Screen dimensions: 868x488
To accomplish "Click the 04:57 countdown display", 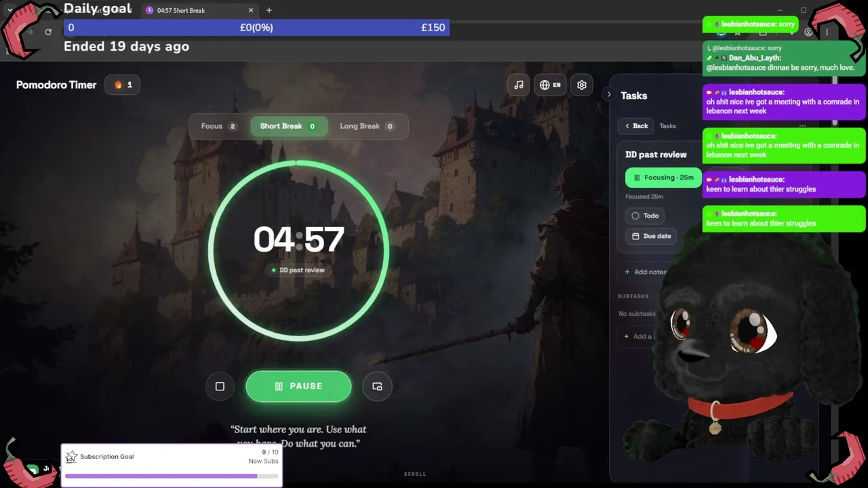I will pyautogui.click(x=298, y=240).
